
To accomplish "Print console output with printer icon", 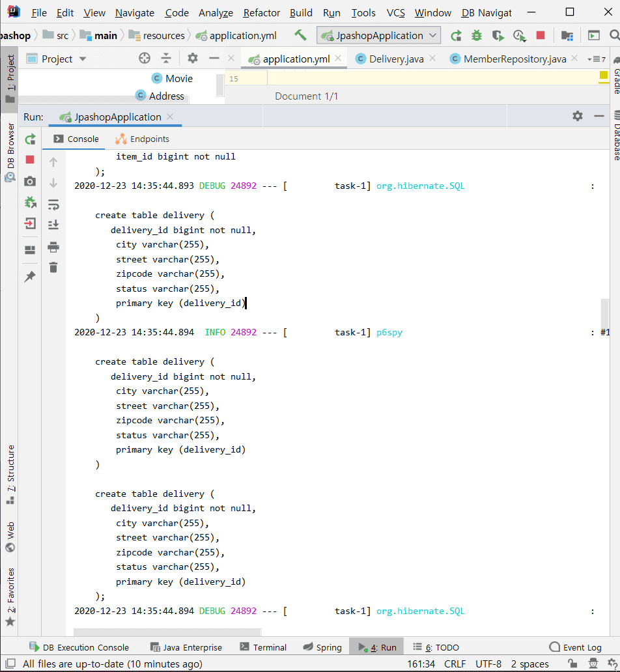I will [x=53, y=247].
